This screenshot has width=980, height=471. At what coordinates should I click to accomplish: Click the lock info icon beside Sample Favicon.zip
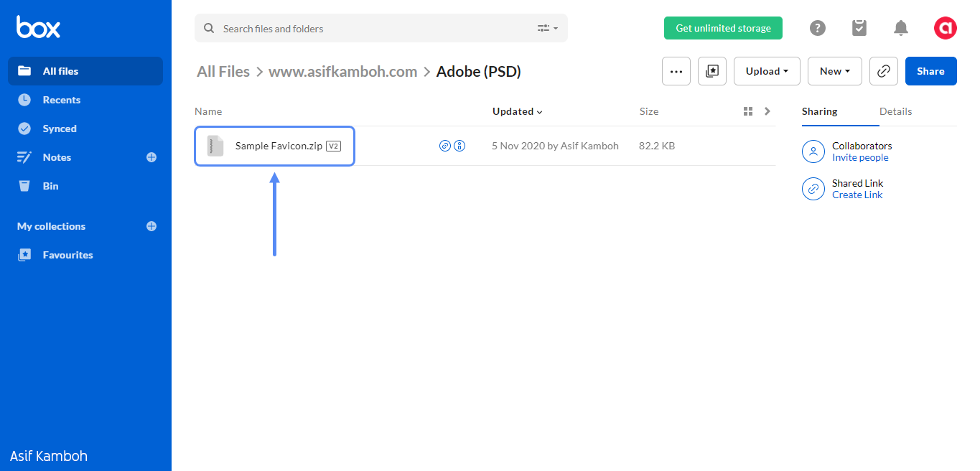(460, 146)
